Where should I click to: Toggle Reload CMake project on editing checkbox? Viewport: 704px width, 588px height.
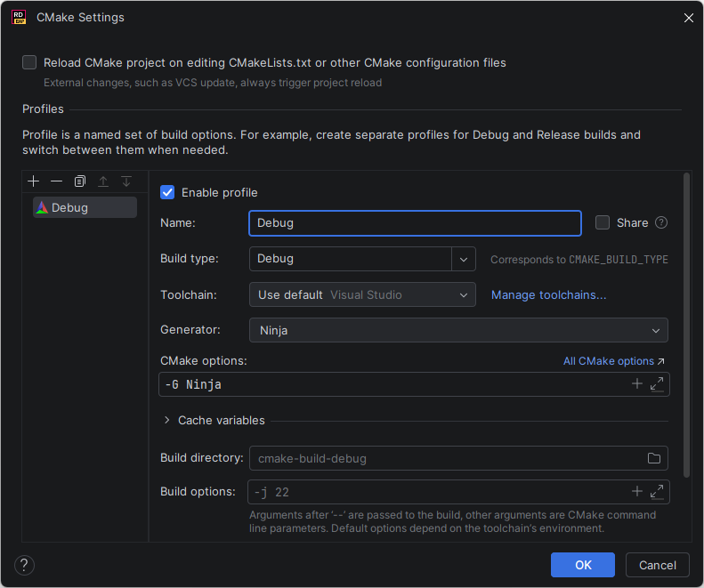29,62
